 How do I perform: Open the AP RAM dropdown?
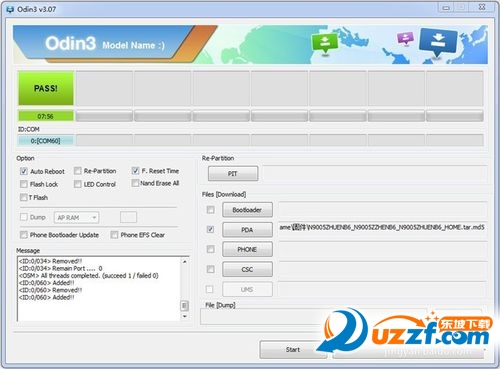pos(76,218)
